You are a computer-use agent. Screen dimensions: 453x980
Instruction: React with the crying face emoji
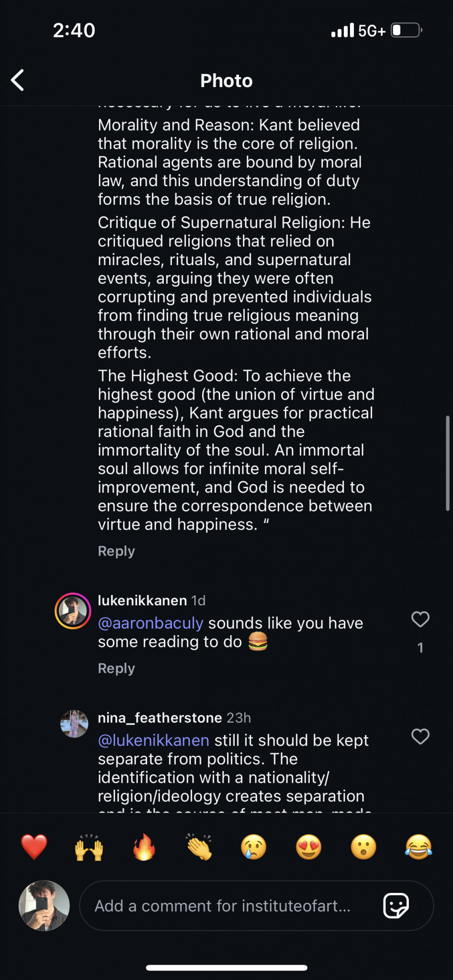[254, 847]
